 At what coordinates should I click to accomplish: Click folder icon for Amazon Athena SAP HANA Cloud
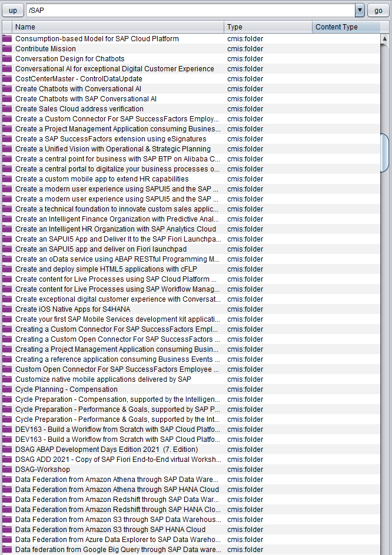point(7,490)
